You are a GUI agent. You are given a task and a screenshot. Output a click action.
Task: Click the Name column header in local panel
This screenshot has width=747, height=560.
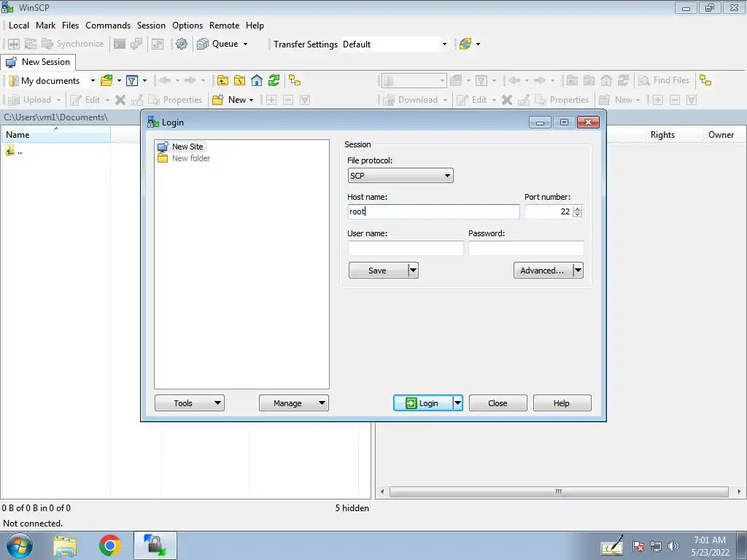pyautogui.click(x=55, y=135)
